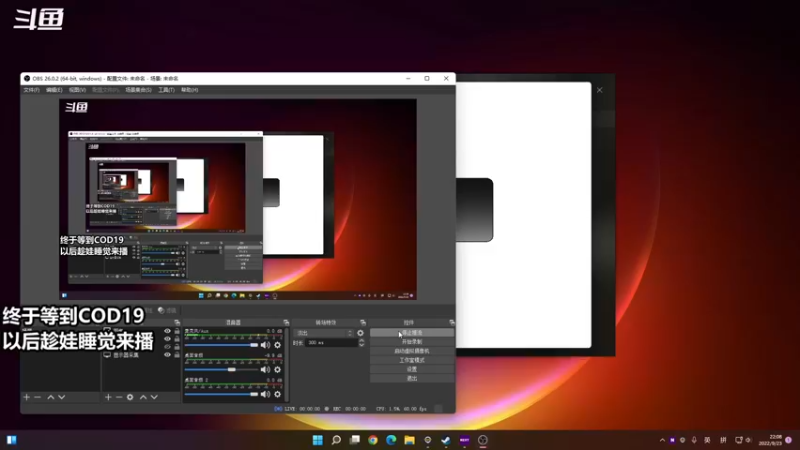Image resolution: width=800 pixels, height=450 pixels.
Task: Move source down with arrow icon
Action: click(x=154, y=397)
